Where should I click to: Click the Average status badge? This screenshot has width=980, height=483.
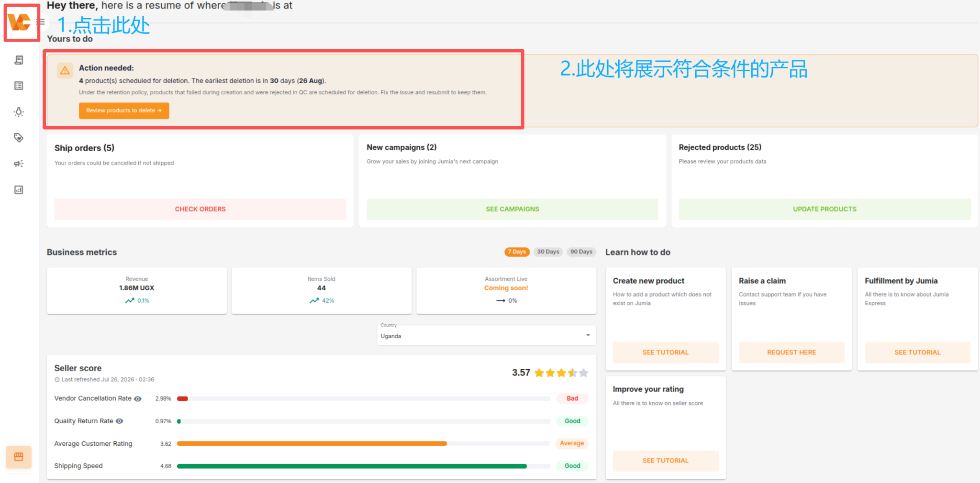click(x=572, y=443)
